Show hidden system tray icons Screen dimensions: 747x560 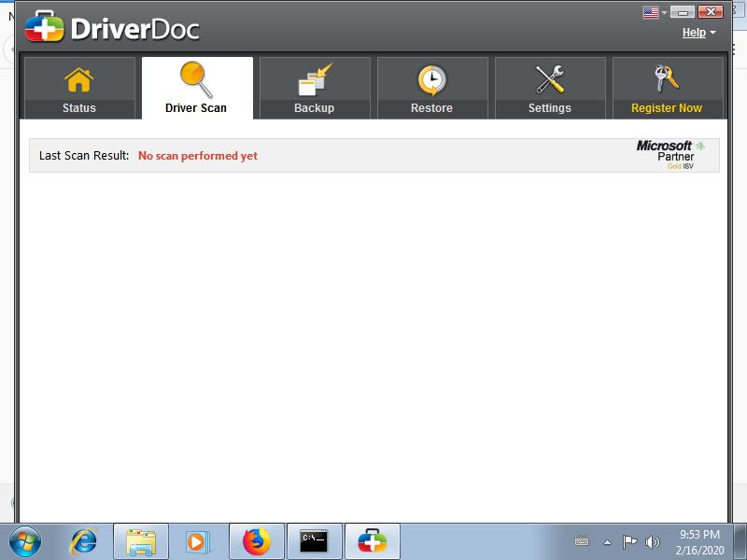pyautogui.click(x=608, y=542)
